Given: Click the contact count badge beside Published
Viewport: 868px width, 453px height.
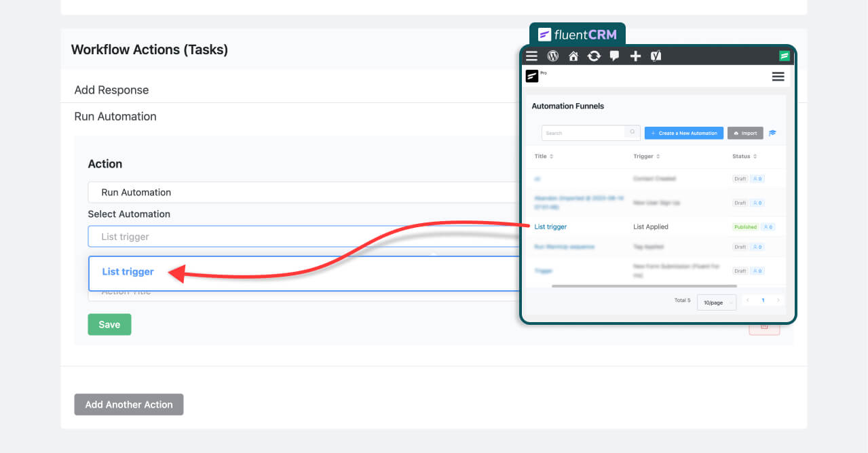Looking at the screenshot, I should coord(768,226).
